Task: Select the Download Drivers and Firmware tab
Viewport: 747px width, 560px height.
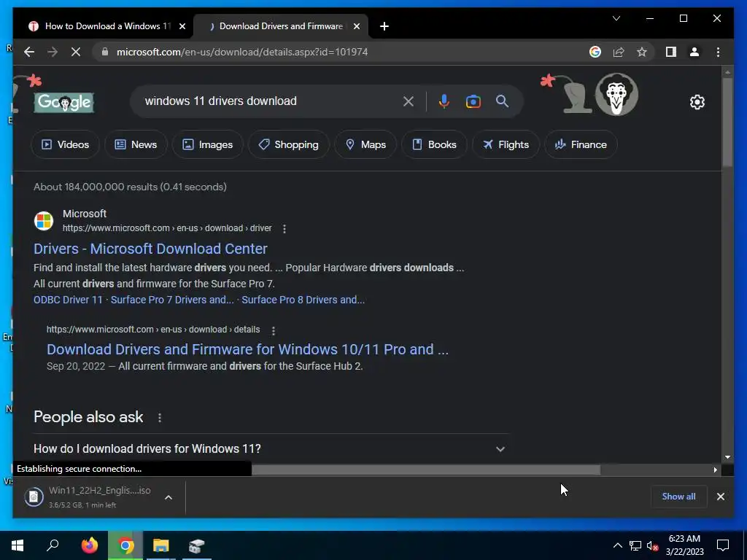Action: click(x=281, y=26)
